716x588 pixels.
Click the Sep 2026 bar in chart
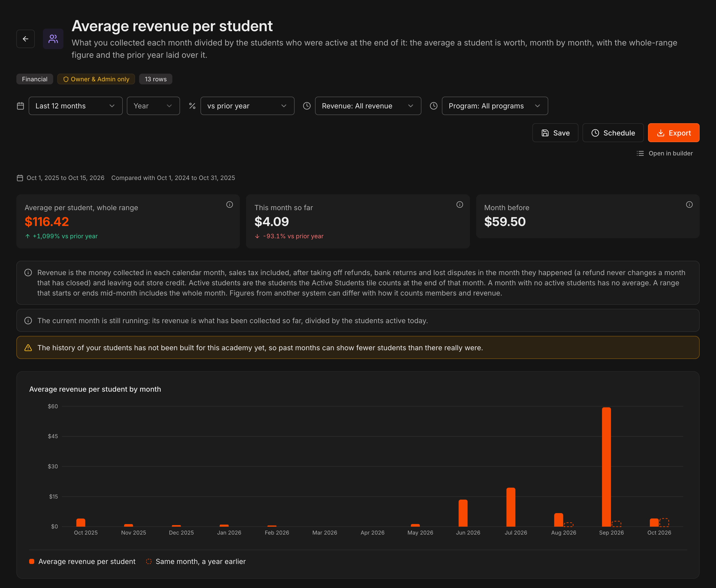(606, 467)
